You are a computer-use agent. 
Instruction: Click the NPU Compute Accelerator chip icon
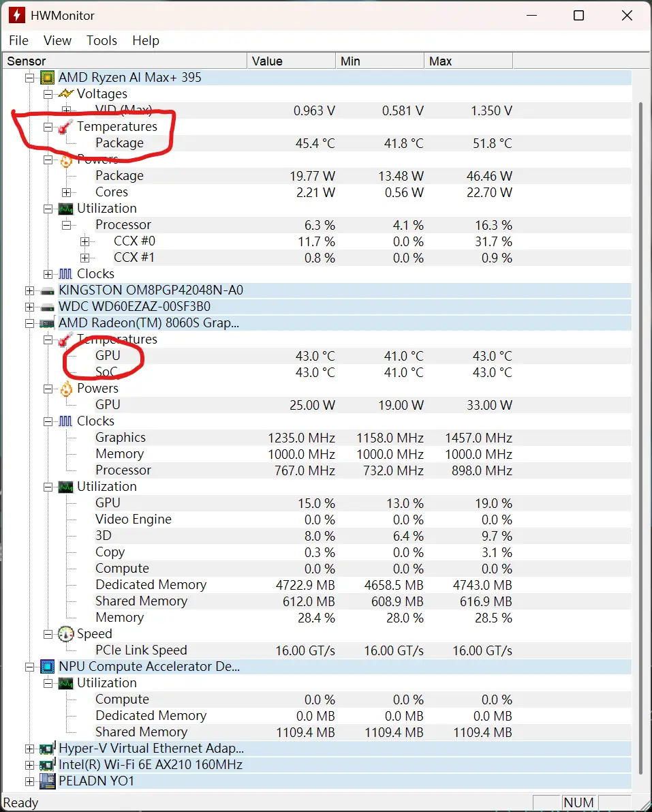[47, 667]
